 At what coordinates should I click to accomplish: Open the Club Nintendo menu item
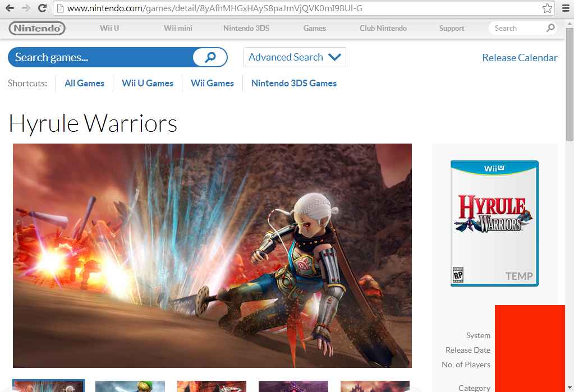383,28
